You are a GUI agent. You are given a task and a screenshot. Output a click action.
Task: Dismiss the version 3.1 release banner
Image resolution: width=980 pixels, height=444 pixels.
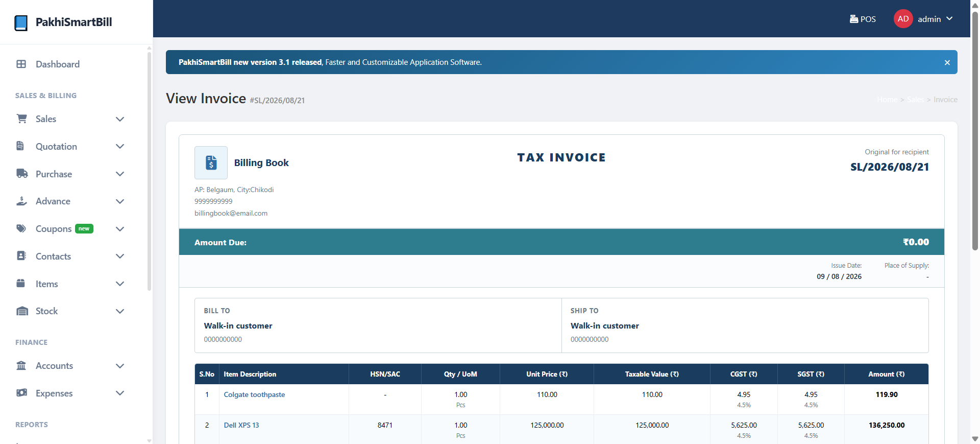947,62
